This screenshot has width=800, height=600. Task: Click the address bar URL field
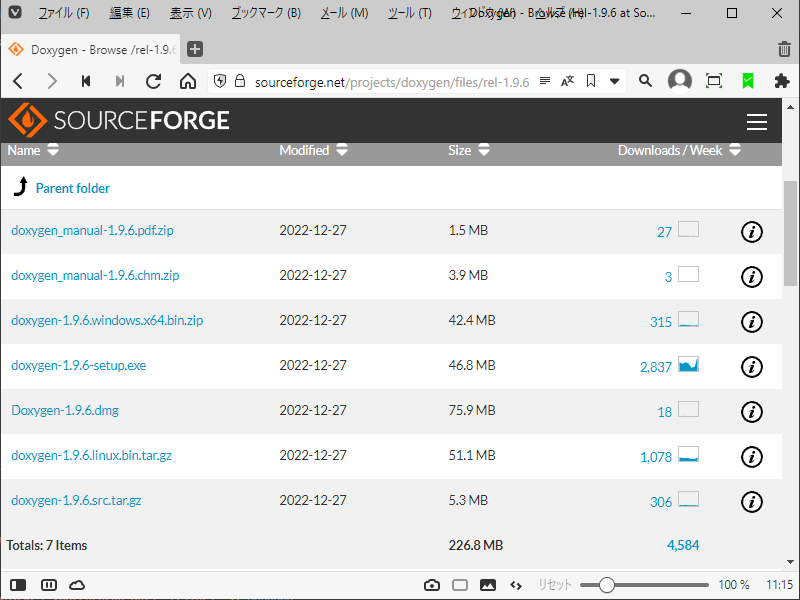[x=391, y=82]
